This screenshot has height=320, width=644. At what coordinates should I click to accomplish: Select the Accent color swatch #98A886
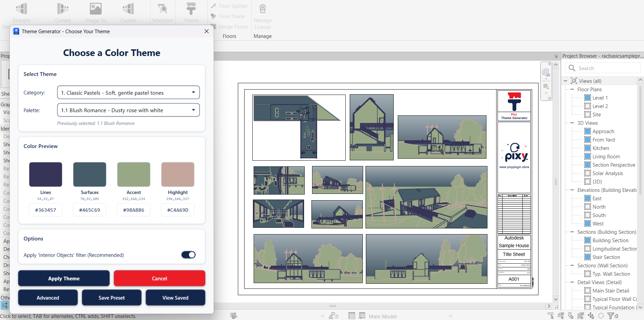133,174
